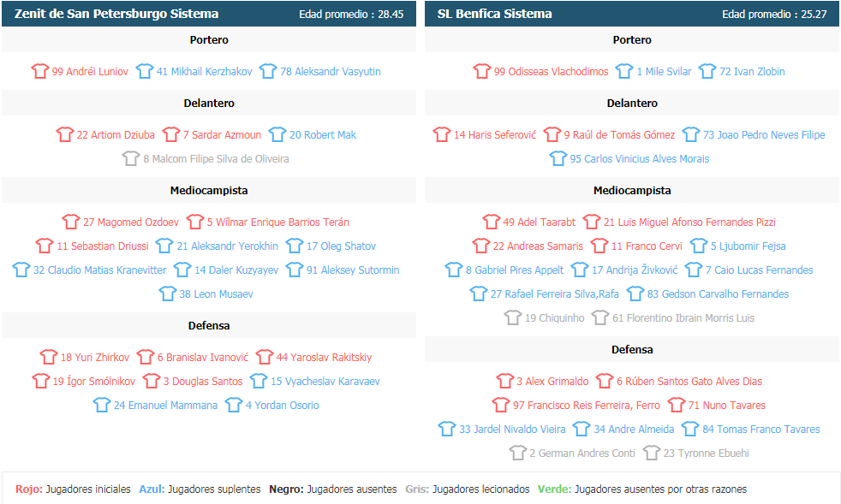Click the SL Benfica Sistema header

[x=494, y=14]
